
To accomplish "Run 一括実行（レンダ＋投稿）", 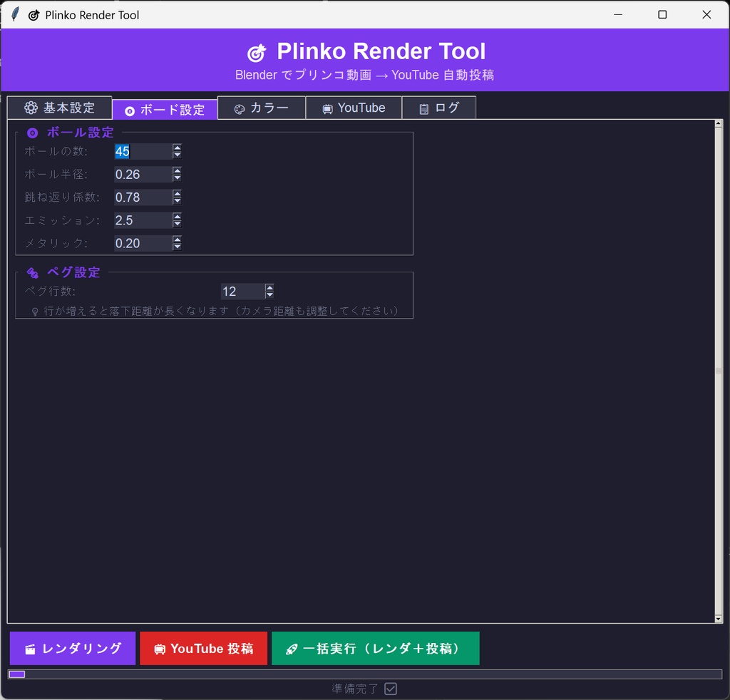I will (376, 648).
